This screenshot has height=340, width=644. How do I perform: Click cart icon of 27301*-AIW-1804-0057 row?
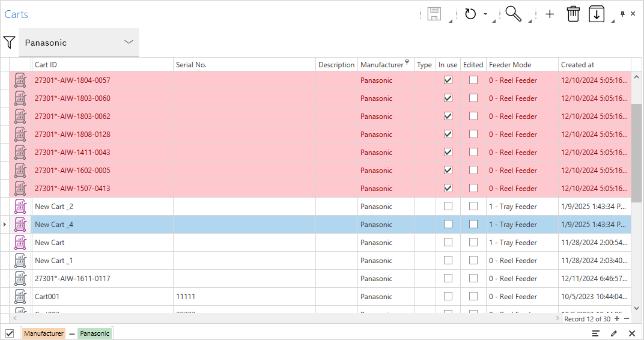(20, 80)
